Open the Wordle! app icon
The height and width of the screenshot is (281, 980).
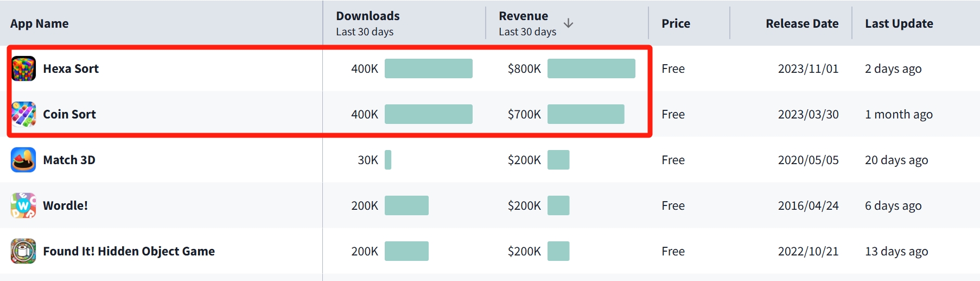(23, 205)
